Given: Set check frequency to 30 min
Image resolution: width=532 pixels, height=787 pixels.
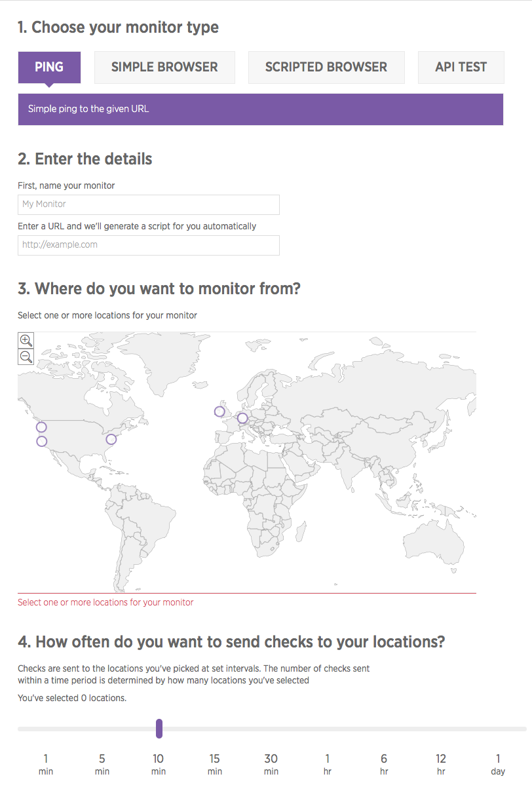Looking at the screenshot, I should (271, 764).
